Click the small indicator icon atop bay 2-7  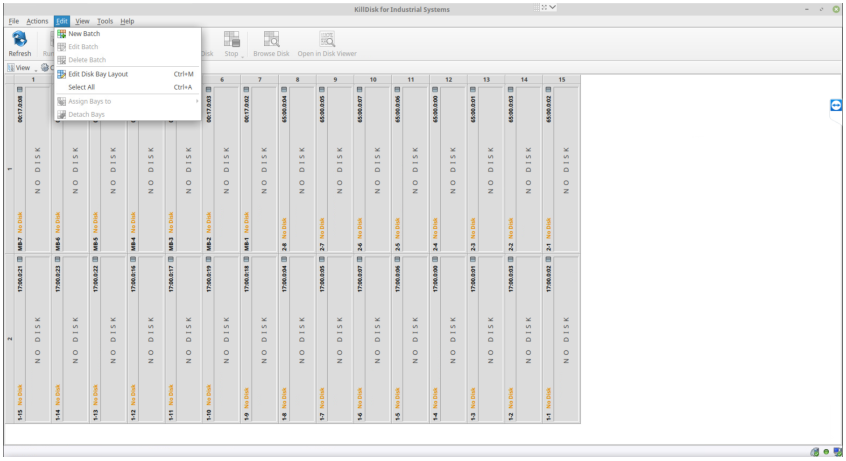point(322,90)
